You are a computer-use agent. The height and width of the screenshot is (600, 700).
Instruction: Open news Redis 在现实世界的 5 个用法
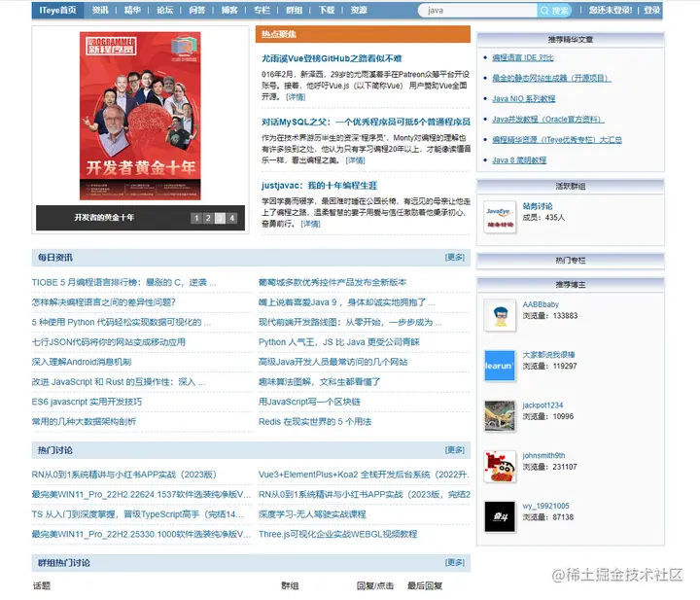315,421
